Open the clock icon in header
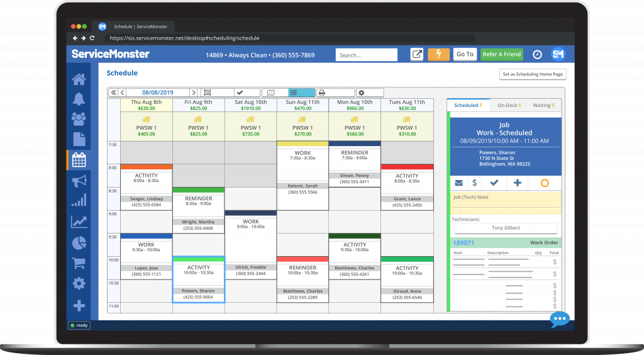Screen dimensions: 644x355 pyautogui.click(x=537, y=54)
